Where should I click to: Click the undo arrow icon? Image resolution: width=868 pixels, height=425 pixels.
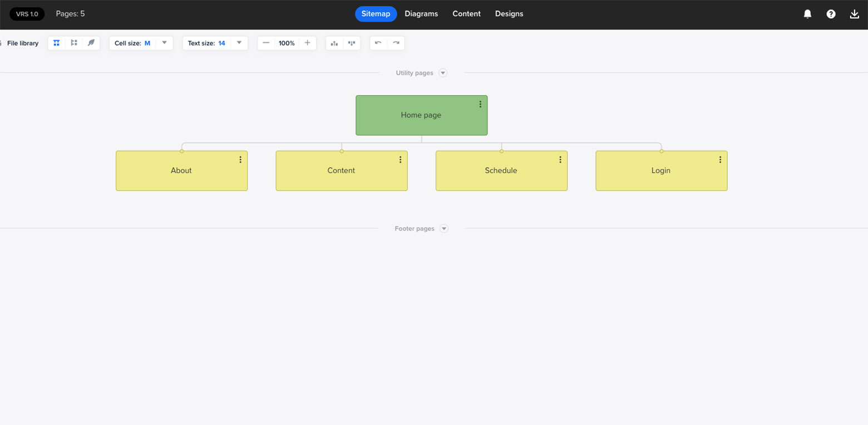point(379,43)
